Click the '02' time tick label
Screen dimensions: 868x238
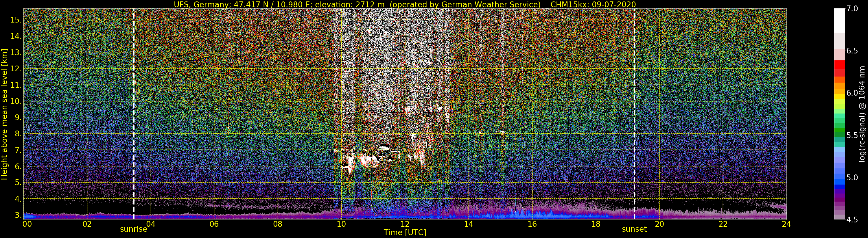click(x=87, y=224)
